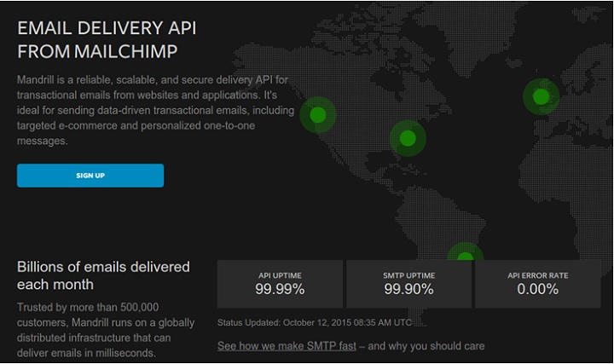Click the green server marker over Europe
Screen dimensions: 614x364
coord(541,97)
